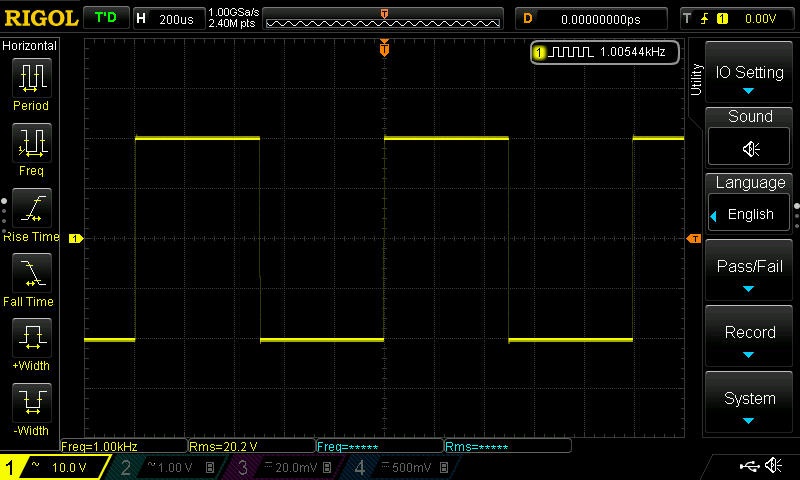This screenshot has width=800, height=480.
Task: Click the speaker icon in bottom bar
Action: pos(773,466)
